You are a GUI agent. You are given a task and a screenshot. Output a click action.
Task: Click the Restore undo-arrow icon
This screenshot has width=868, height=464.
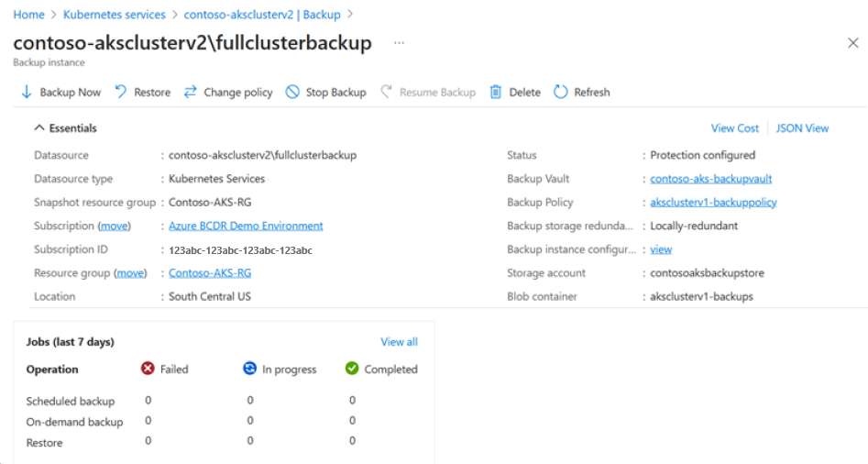(121, 92)
